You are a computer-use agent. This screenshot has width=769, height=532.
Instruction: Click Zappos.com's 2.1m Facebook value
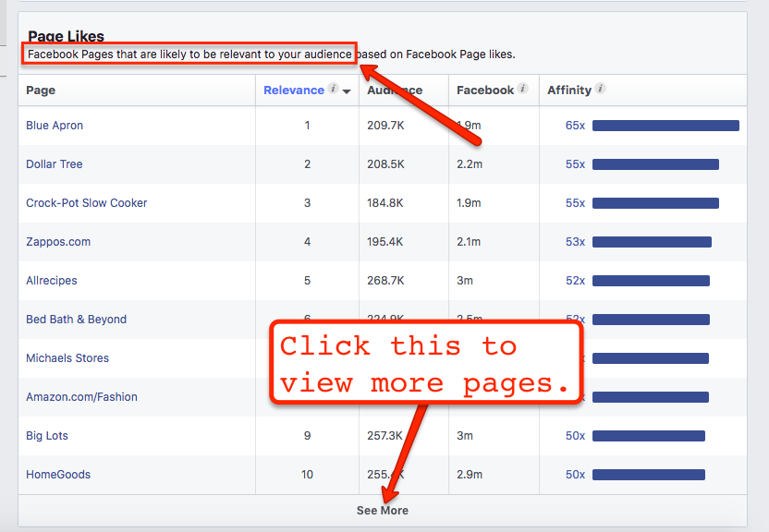[x=469, y=241]
